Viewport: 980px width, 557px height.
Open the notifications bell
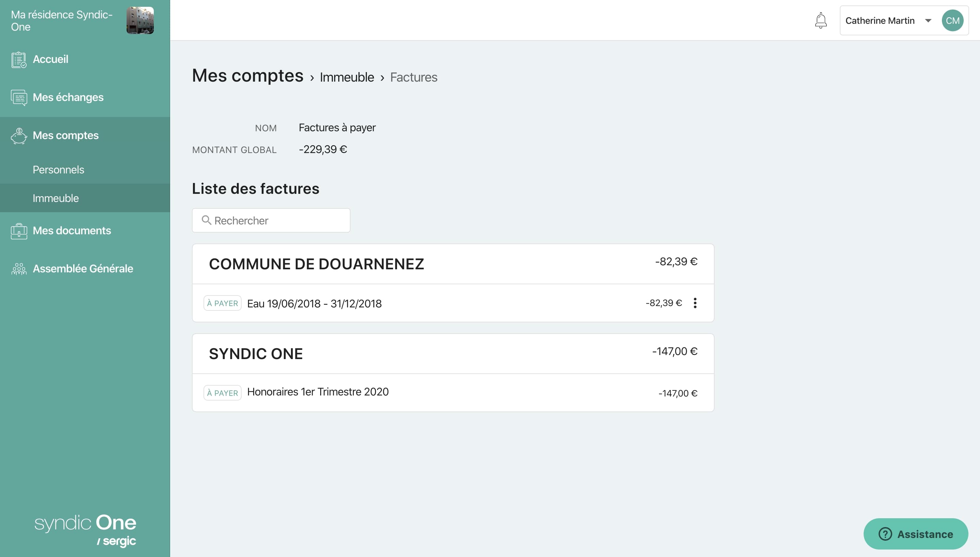(x=821, y=20)
